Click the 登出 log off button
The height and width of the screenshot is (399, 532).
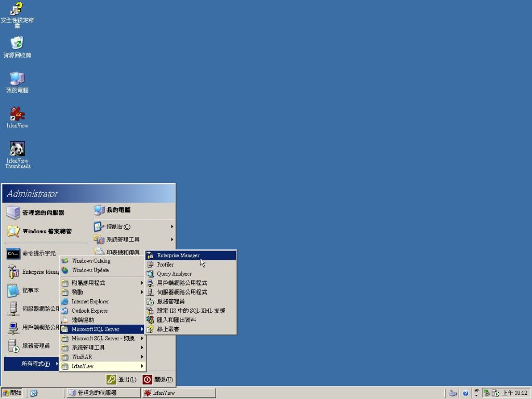pos(123,380)
